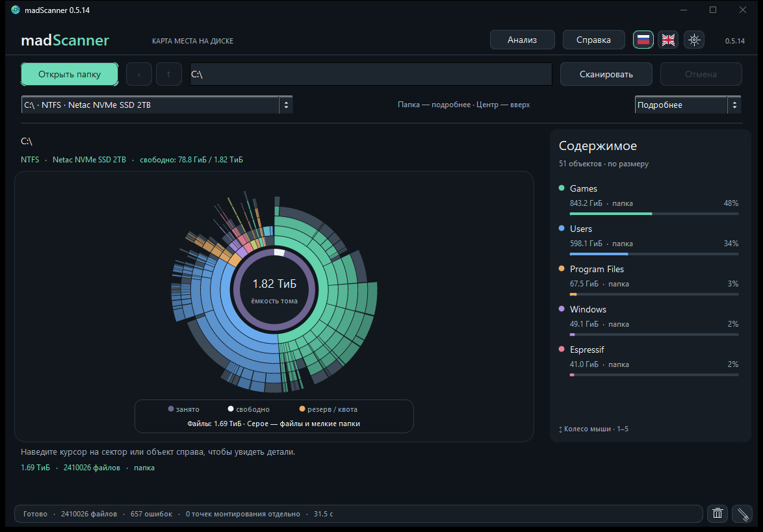Click the КАРТА МЕСТА НА ДИСКЕ subtitle

click(x=192, y=41)
